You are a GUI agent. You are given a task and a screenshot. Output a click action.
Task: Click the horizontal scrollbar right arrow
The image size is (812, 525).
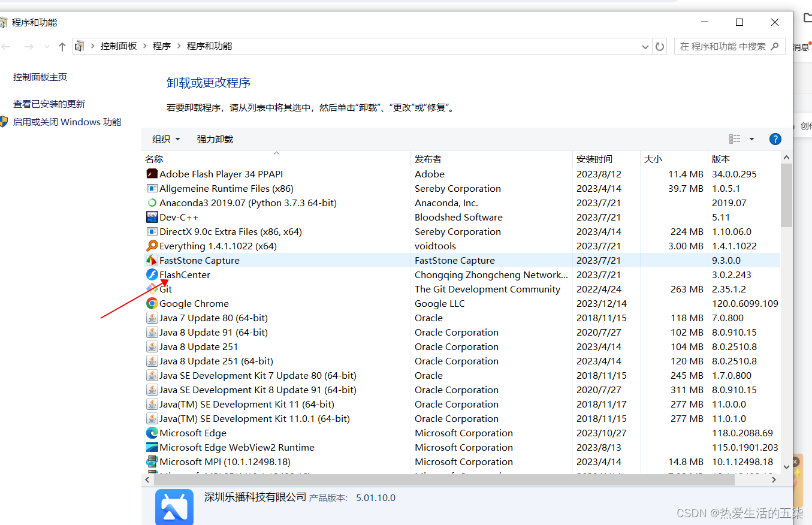coord(774,480)
